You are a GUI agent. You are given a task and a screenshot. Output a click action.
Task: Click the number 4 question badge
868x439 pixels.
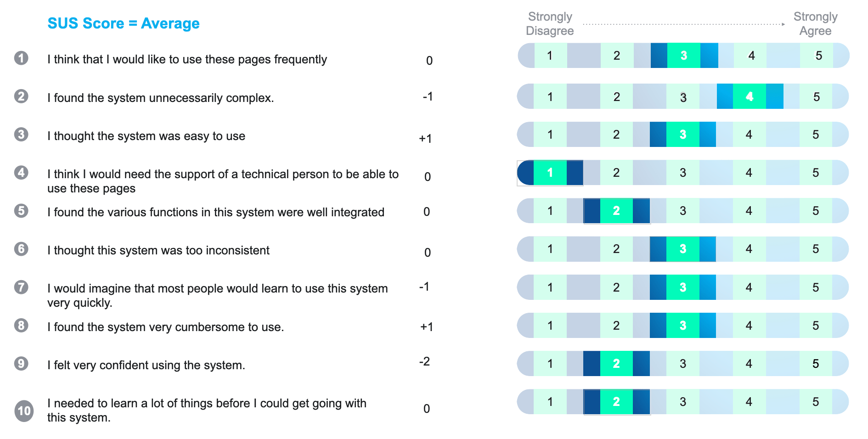[x=21, y=173]
